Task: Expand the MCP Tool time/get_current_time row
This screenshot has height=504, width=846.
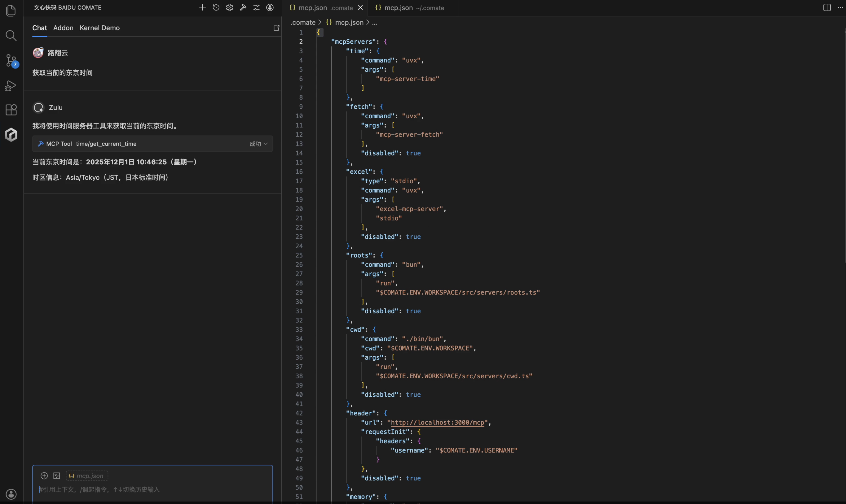Action: (106, 144)
